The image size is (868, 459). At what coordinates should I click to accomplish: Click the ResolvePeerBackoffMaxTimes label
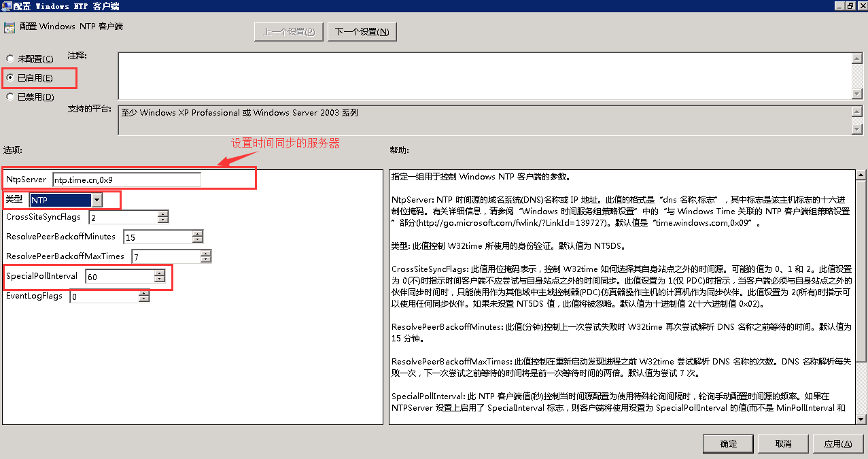(x=65, y=256)
